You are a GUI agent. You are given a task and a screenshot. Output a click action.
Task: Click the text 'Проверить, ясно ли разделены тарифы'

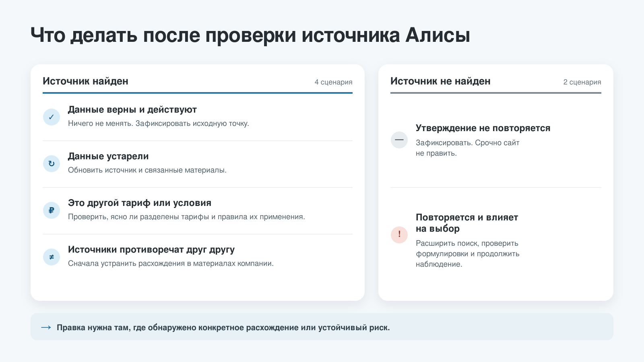tap(138, 217)
